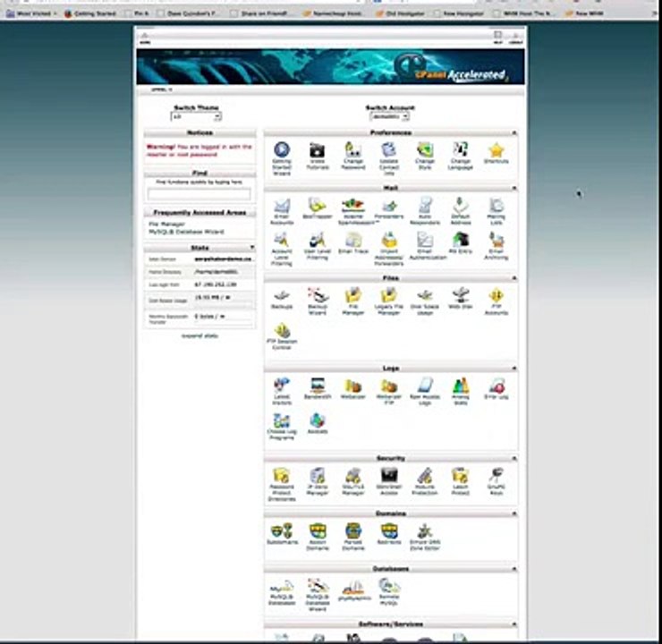Collapse the Domains section arrow
Image resolution: width=662 pixels, height=644 pixels.
(x=513, y=513)
